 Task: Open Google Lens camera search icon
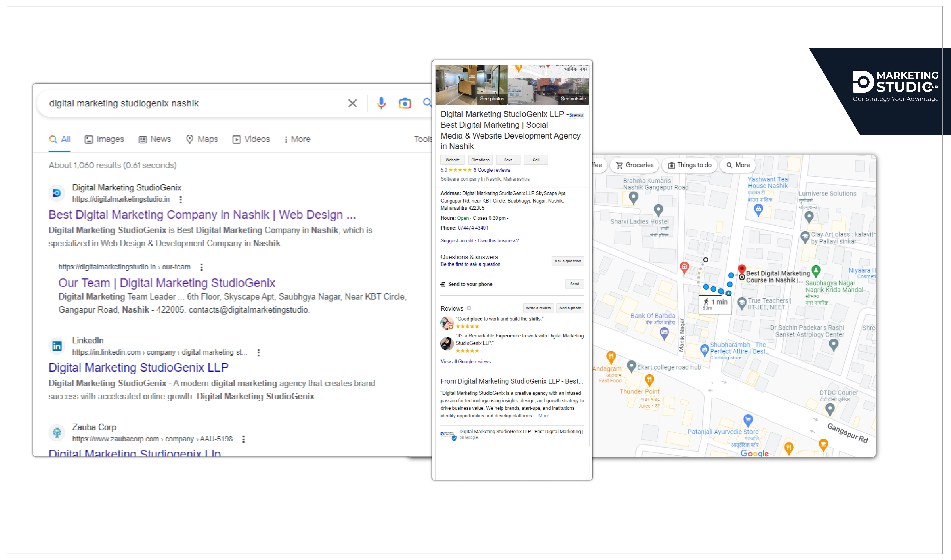[405, 103]
